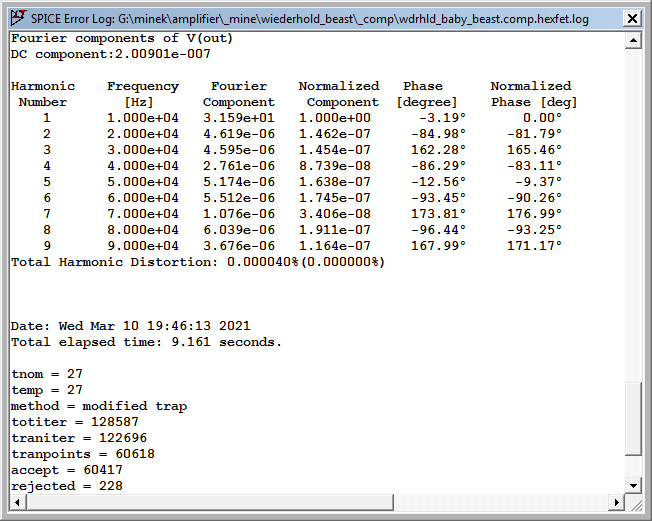Click the date line 'Wed Mar 10 19:46:13 2021'
Screen dimensions: 652x521
(131, 326)
